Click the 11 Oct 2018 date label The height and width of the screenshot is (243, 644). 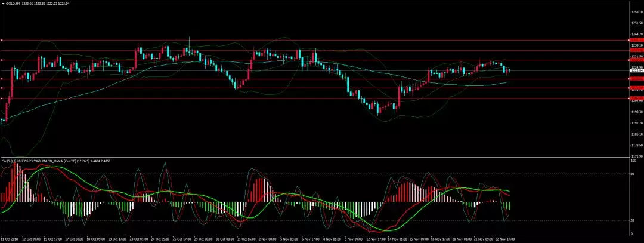pyautogui.click(x=10, y=239)
